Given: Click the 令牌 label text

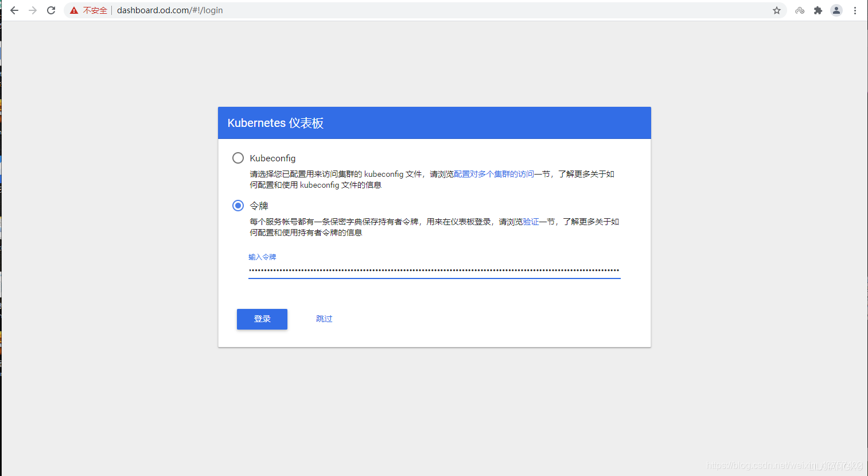Looking at the screenshot, I should point(259,206).
